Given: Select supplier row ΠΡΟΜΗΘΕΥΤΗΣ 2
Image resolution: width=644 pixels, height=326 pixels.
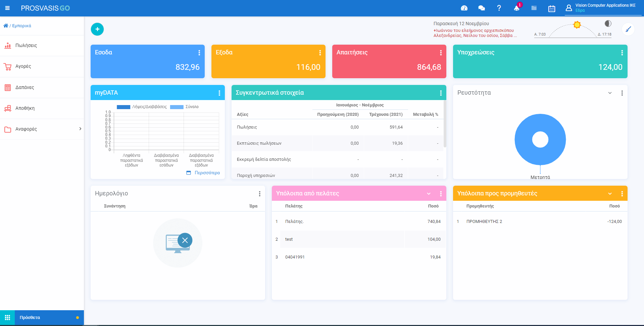Looking at the screenshot, I should coord(540,222).
